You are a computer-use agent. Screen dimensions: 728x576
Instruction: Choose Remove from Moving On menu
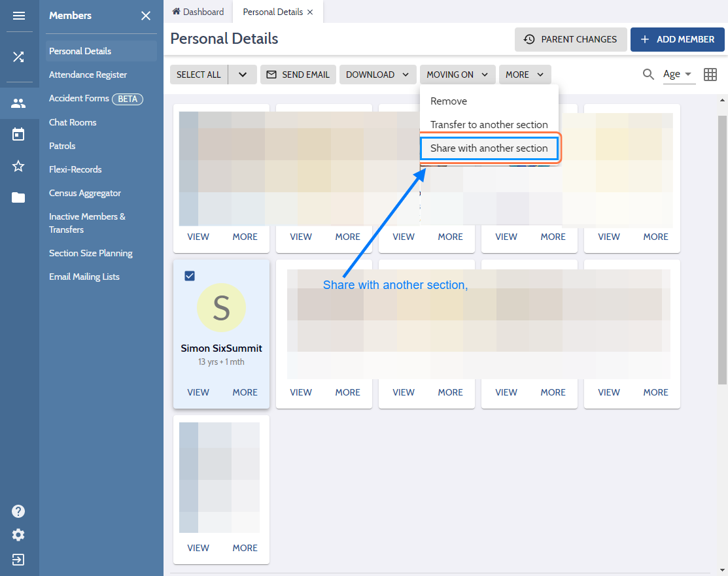tap(489, 101)
